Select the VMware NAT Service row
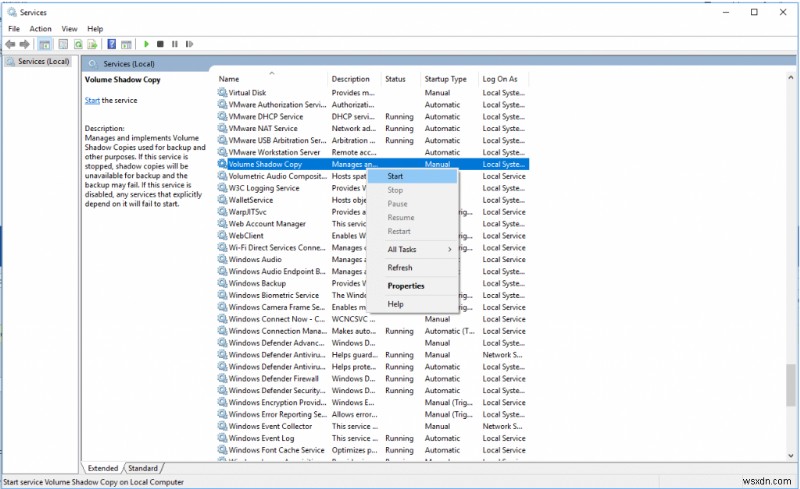The width and height of the screenshot is (800, 489). coord(372,128)
